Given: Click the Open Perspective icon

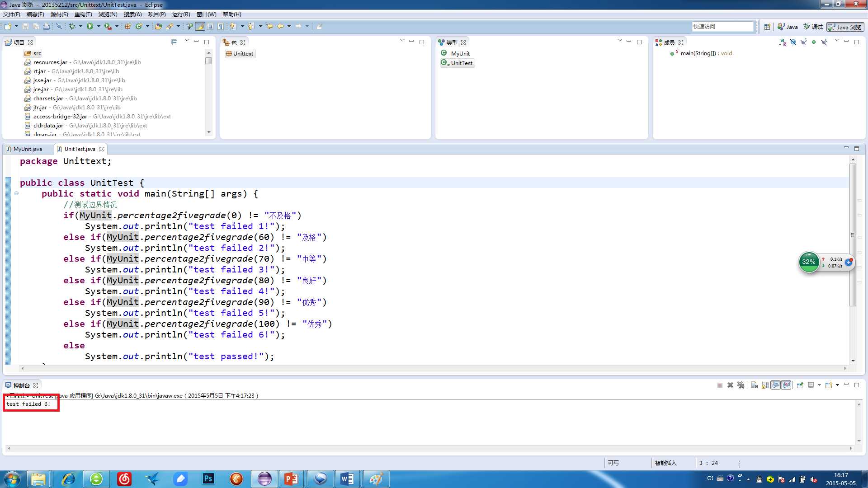Looking at the screenshot, I should (767, 27).
